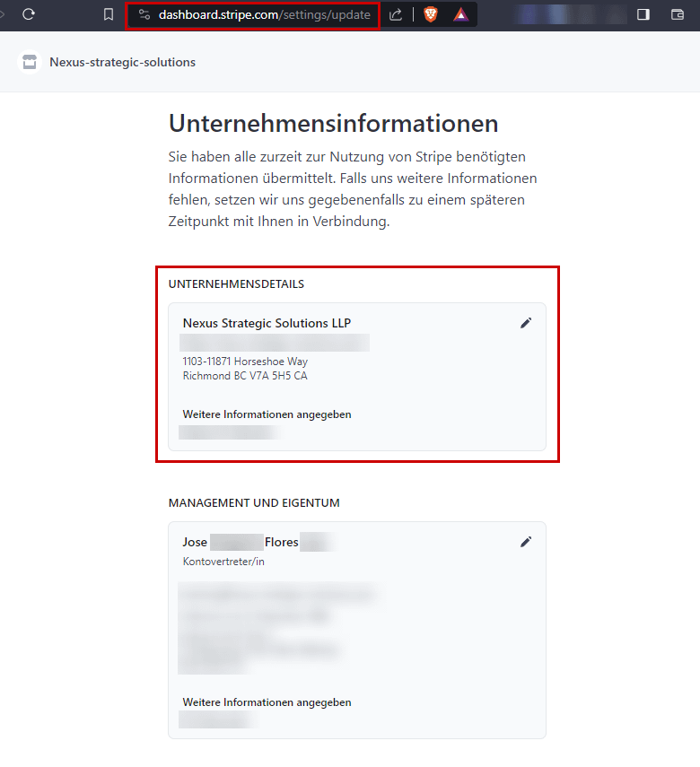The height and width of the screenshot is (767, 700).
Task: Click the share page icon
Action: (x=396, y=14)
